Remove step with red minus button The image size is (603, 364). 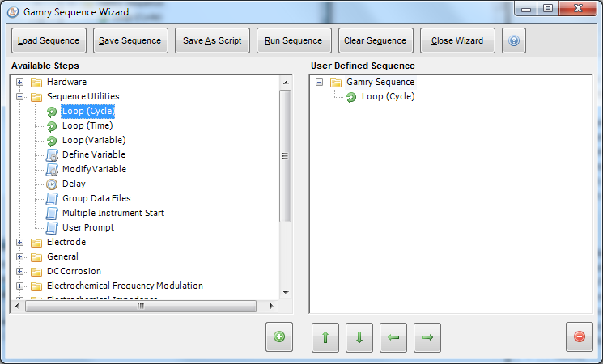pyautogui.click(x=580, y=337)
